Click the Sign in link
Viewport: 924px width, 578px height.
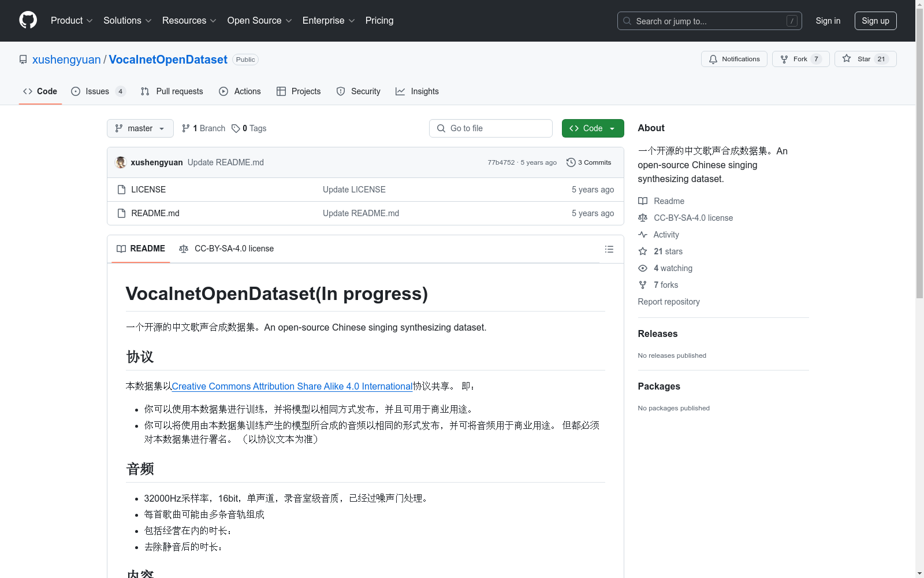828,21
